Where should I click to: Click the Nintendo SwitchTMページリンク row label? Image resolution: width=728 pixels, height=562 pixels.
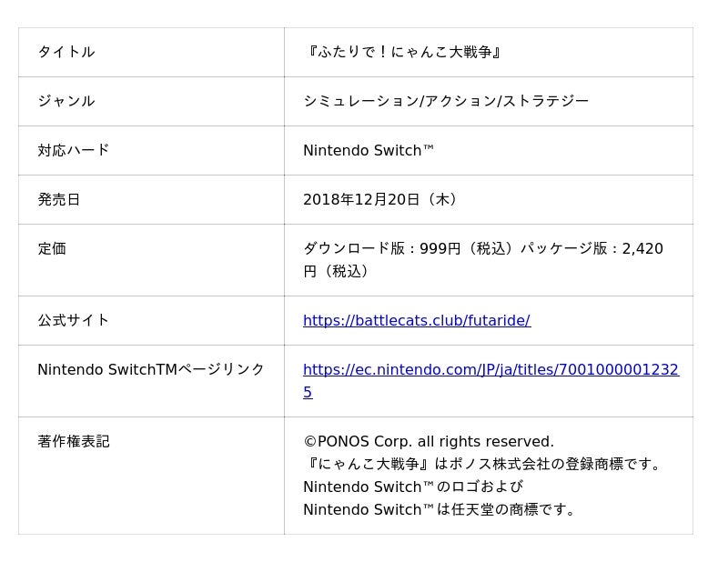151,369
